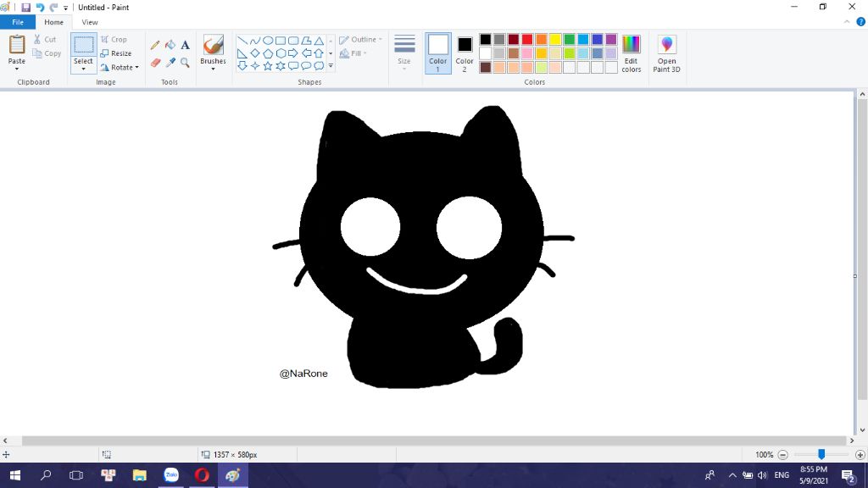
Task: Open the File menu
Action: 18,22
